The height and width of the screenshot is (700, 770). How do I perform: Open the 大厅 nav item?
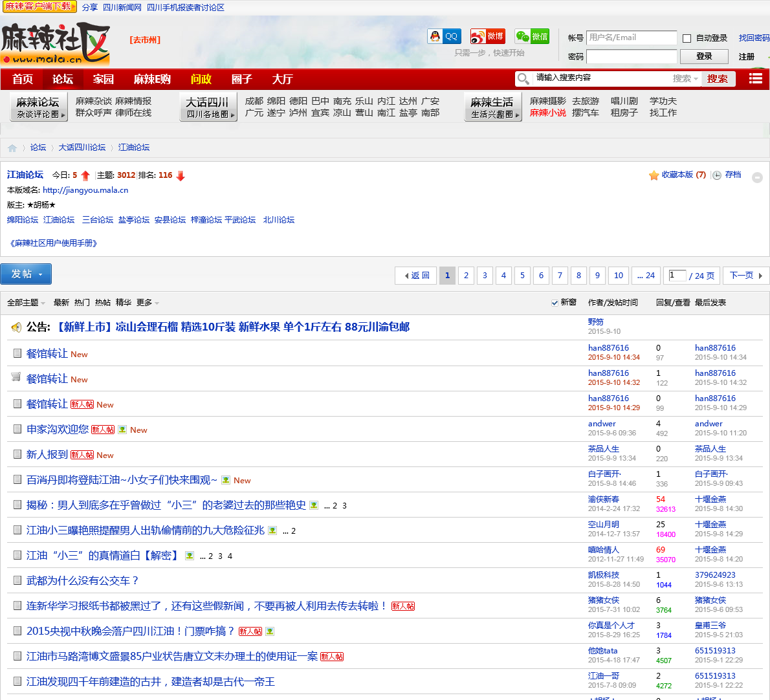(282, 79)
